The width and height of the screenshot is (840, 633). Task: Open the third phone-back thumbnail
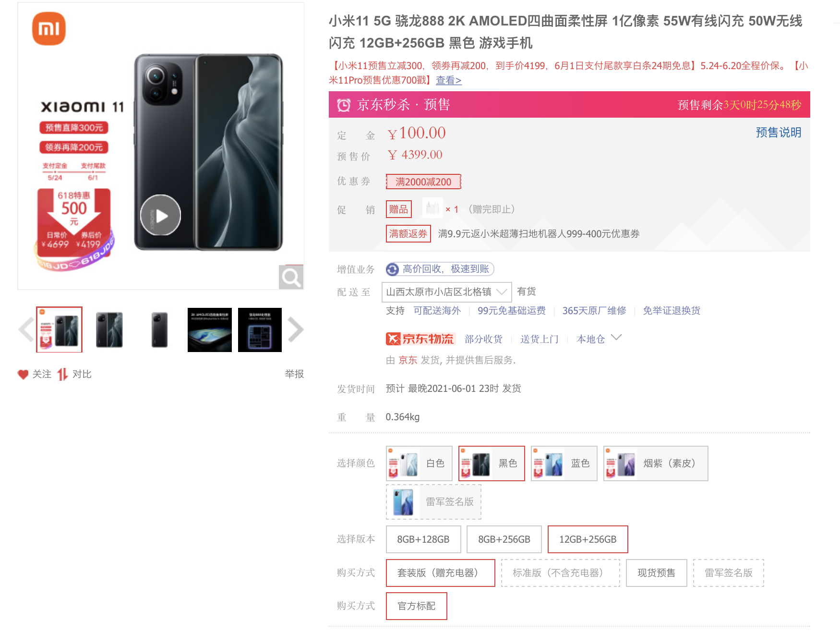click(x=159, y=329)
